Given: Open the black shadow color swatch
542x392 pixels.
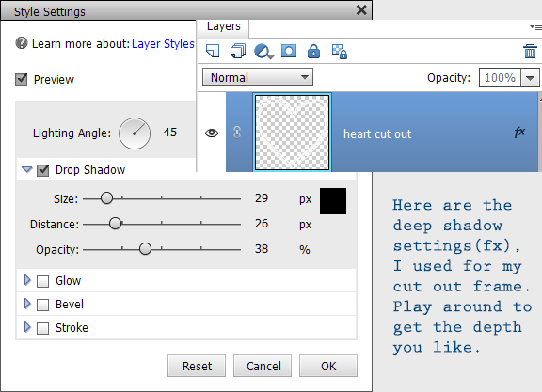Looking at the screenshot, I should click(333, 201).
